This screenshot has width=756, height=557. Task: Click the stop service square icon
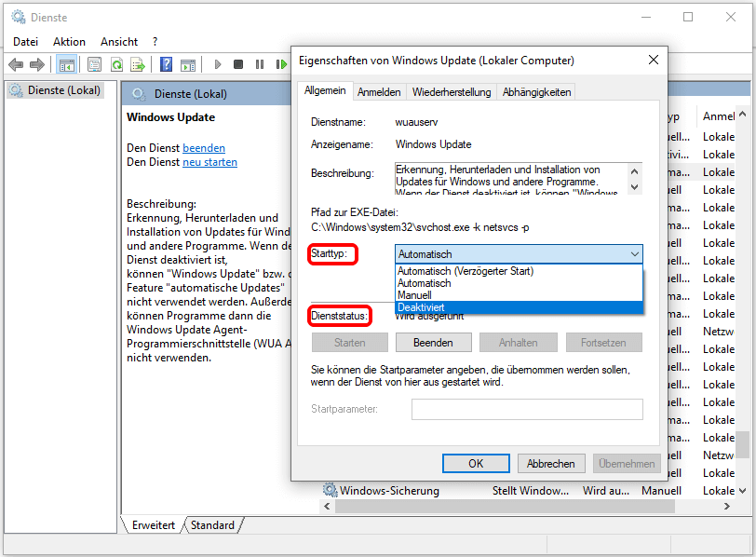[238, 64]
